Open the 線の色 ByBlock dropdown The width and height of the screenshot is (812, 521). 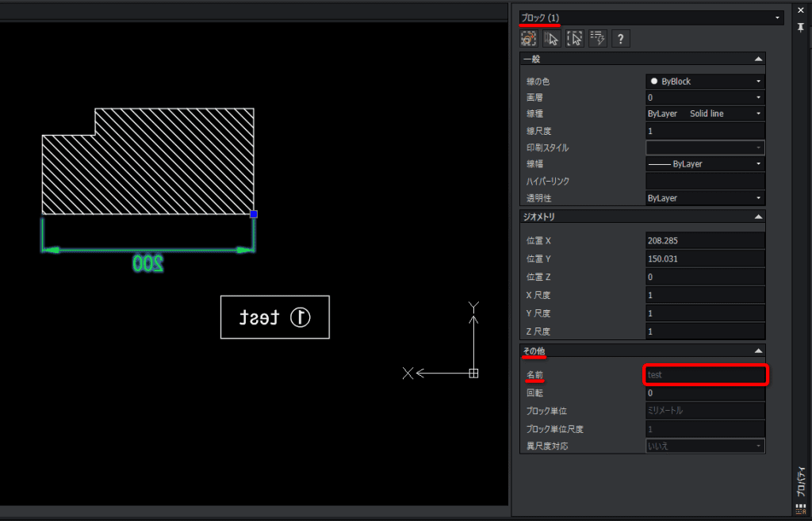click(705, 82)
